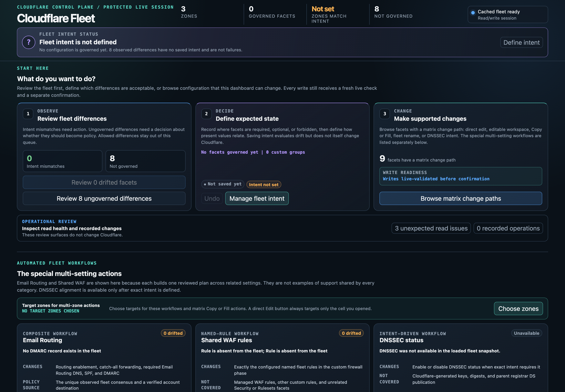
Task: Open Define intent button
Action: pyautogui.click(x=521, y=43)
